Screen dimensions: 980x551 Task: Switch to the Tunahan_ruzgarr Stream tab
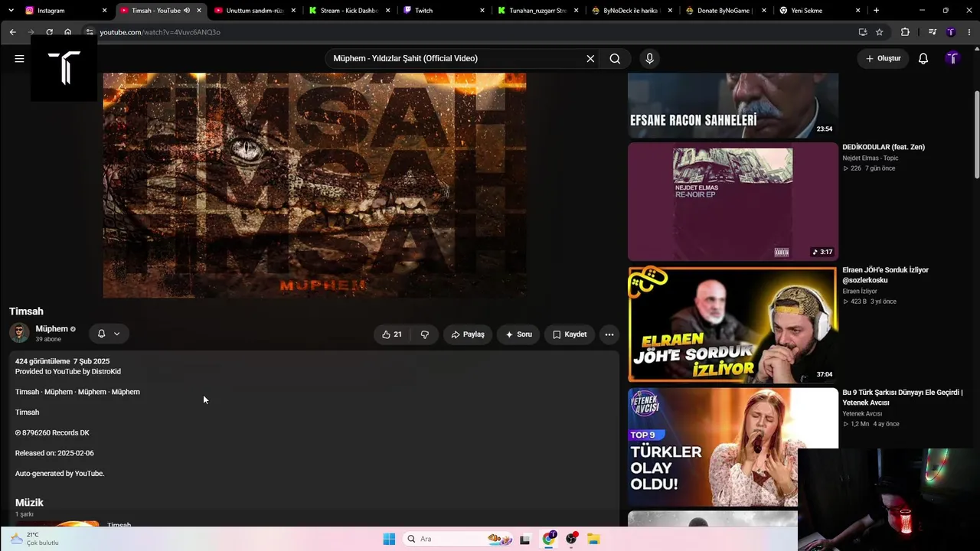(x=537, y=11)
